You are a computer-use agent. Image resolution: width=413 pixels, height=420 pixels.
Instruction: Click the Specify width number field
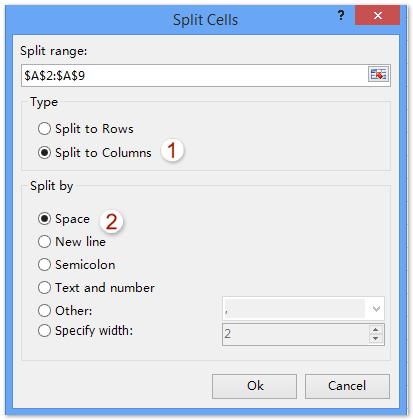click(x=296, y=334)
